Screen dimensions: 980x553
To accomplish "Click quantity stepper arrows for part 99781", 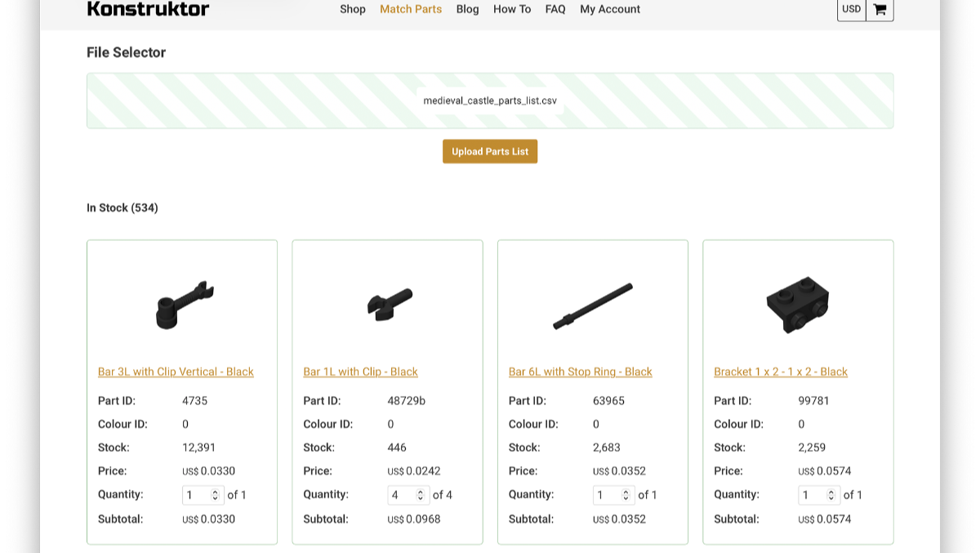I will (x=831, y=495).
